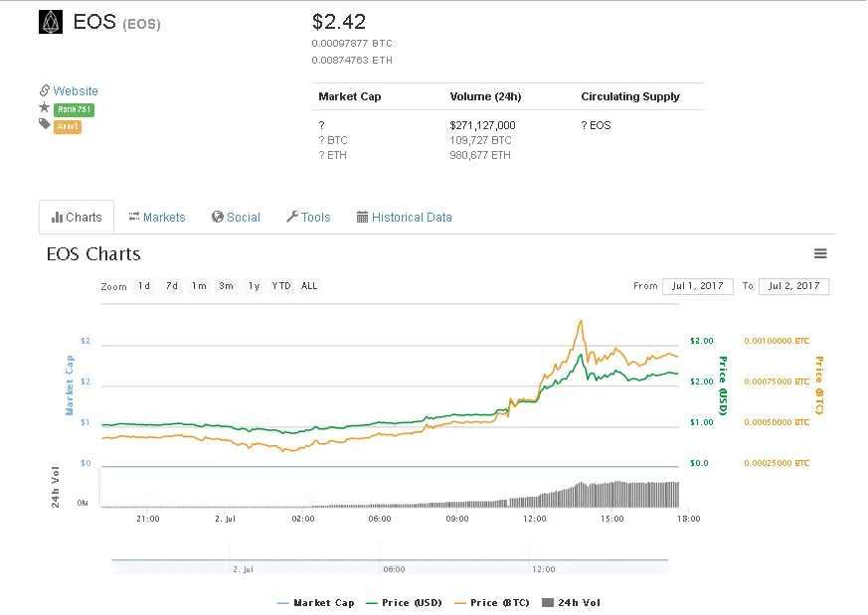This screenshot has width=868, height=615.
Task: Click the calendar icon by Historical Data
Action: point(362,218)
